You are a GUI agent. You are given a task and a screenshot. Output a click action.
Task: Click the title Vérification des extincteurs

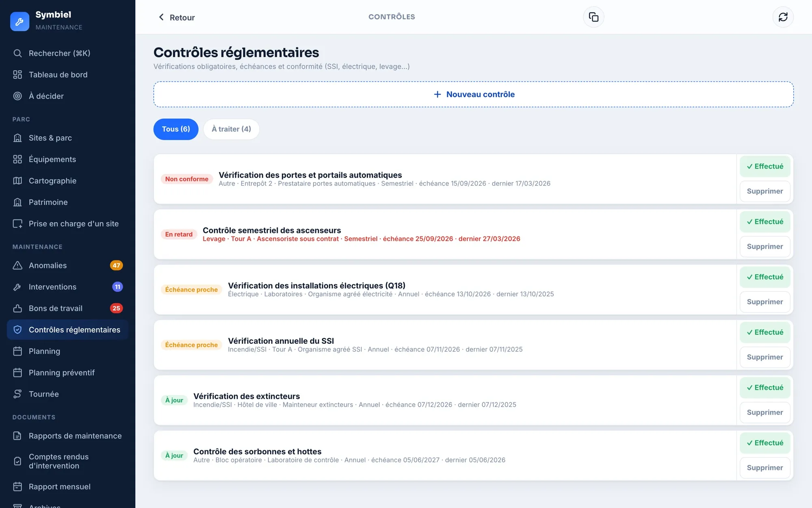(x=246, y=396)
